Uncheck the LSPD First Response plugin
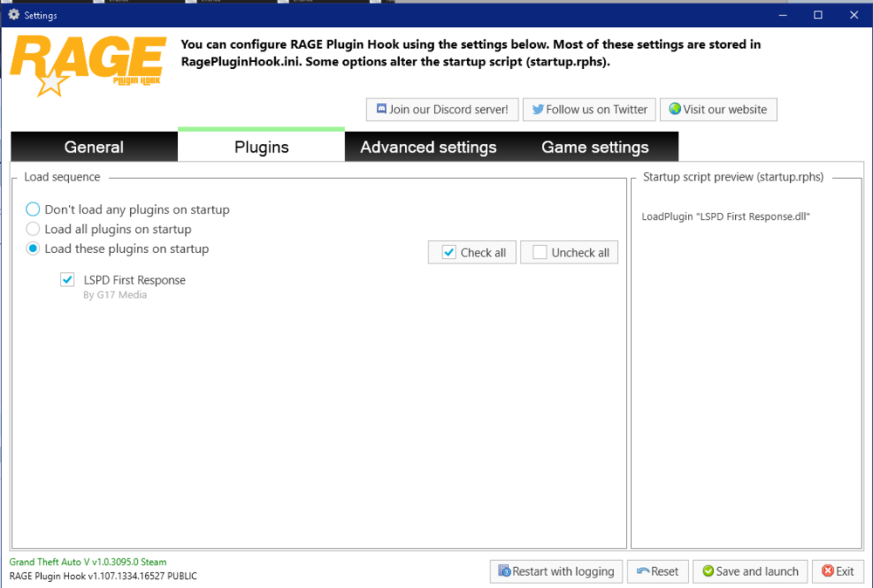The image size is (873, 588). [x=67, y=279]
